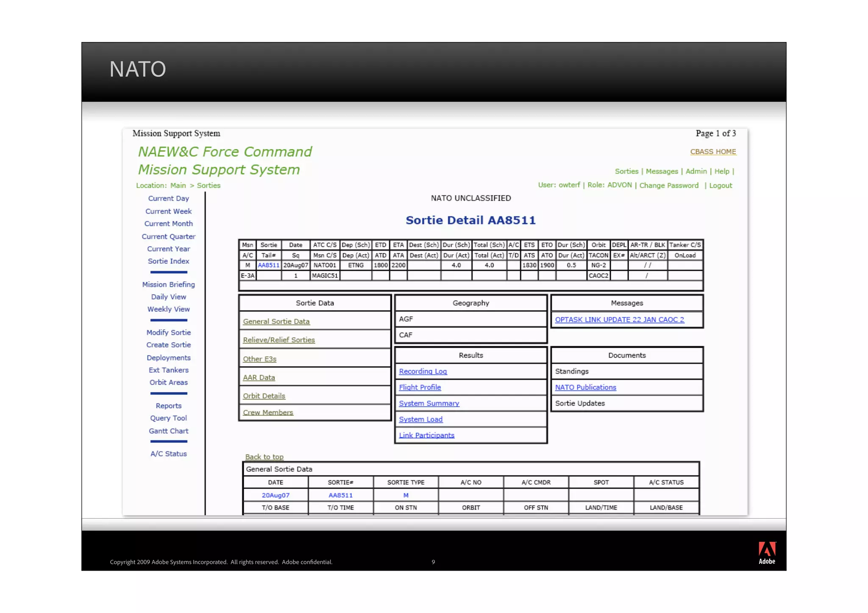
Task: Select Current Quarter in the sidebar
Action: point(168,236)
